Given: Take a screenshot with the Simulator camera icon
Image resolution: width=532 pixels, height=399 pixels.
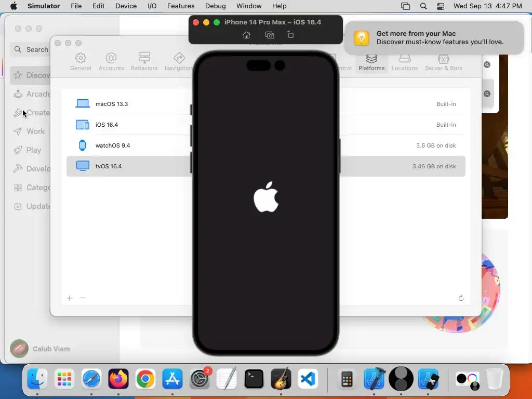Looking at the screenshot, I should point(270,35).
